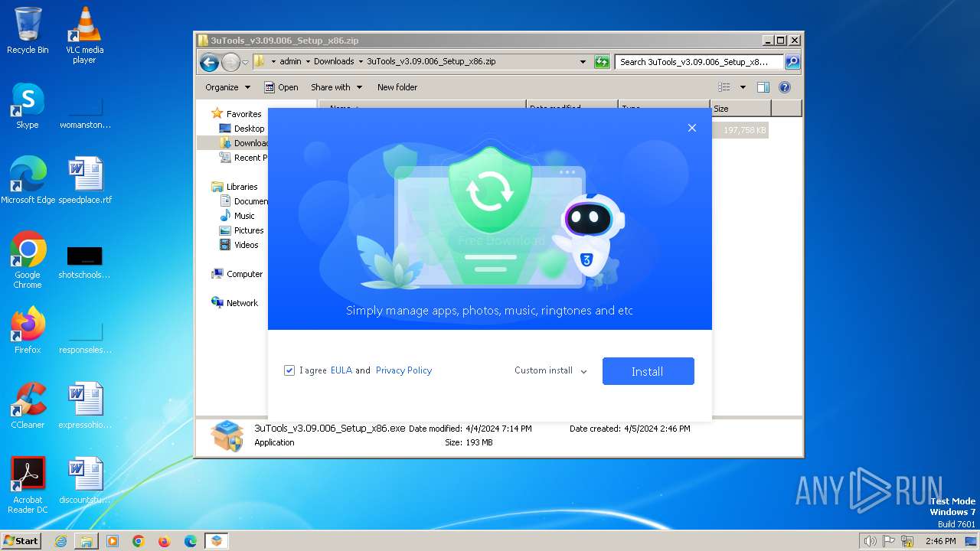Open Videos library in navigation pane
Image resolution: width=980 pixels, height=551 pixels.
pos(239,245)
